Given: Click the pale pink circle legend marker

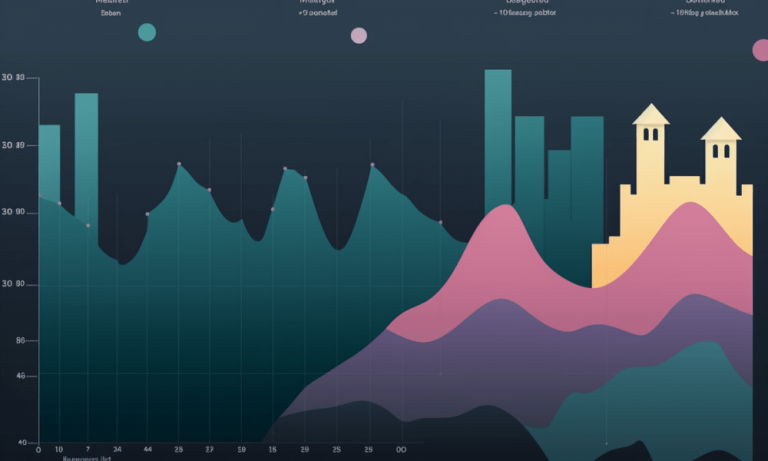Looking at the screenshot, I should (x=359, y=36).
